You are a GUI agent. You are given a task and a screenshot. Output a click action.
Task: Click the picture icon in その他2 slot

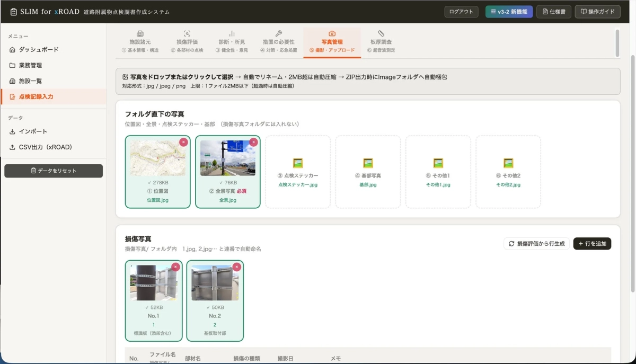point(508,163)
